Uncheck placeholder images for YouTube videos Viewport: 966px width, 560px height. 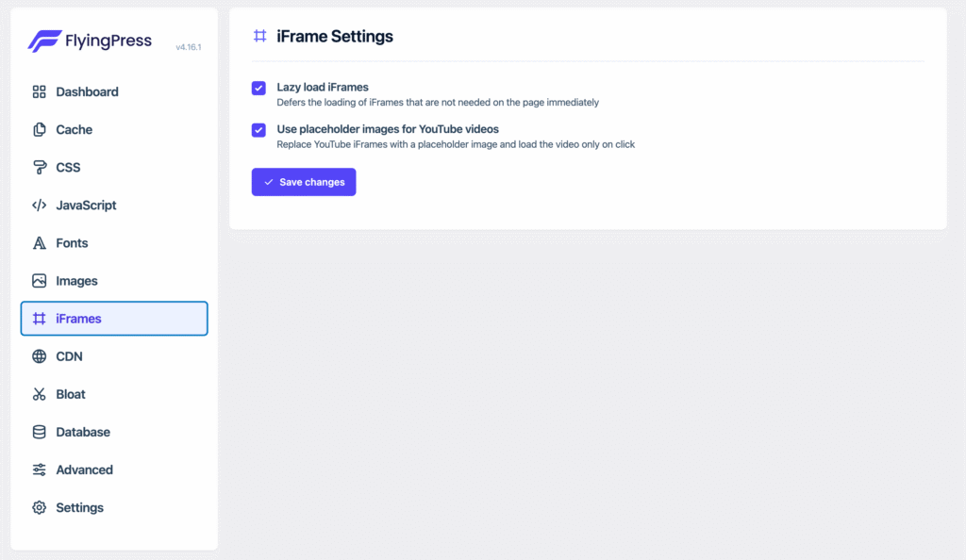point(258,130)
